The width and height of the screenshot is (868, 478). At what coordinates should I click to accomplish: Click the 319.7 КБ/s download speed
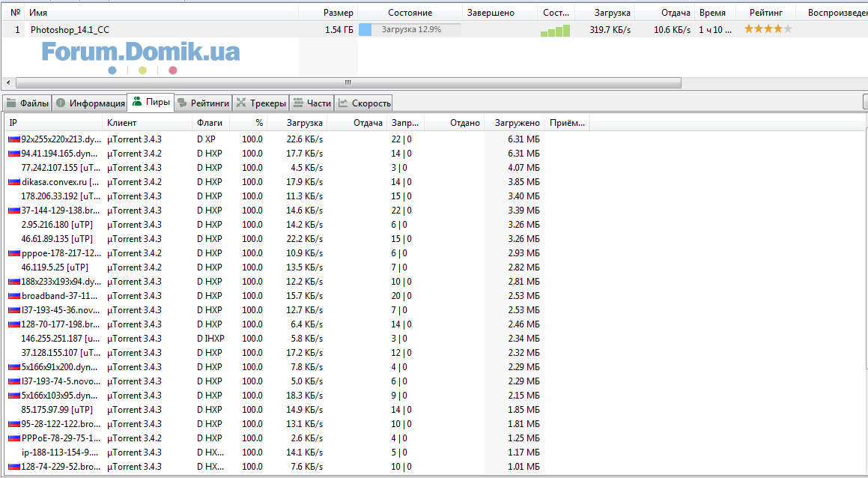pyautogui.click(x=610, y=30)
